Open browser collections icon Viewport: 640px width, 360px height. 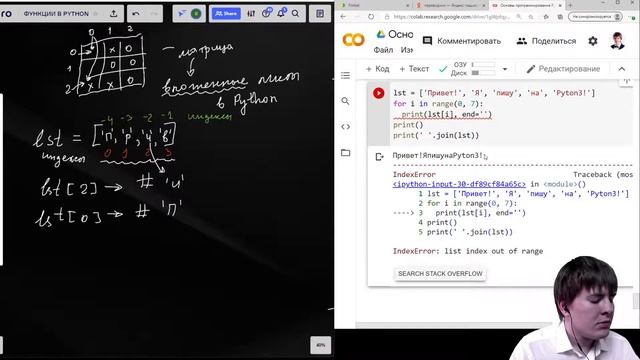click(560, 17)
